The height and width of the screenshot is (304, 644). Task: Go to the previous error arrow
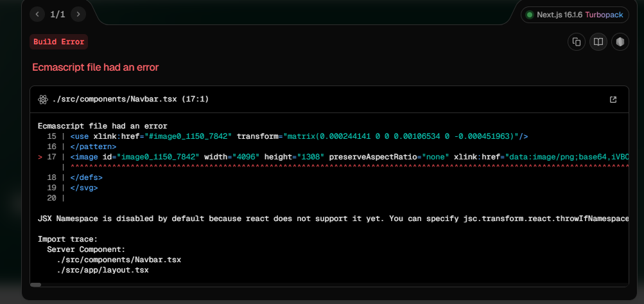(38, 14)
